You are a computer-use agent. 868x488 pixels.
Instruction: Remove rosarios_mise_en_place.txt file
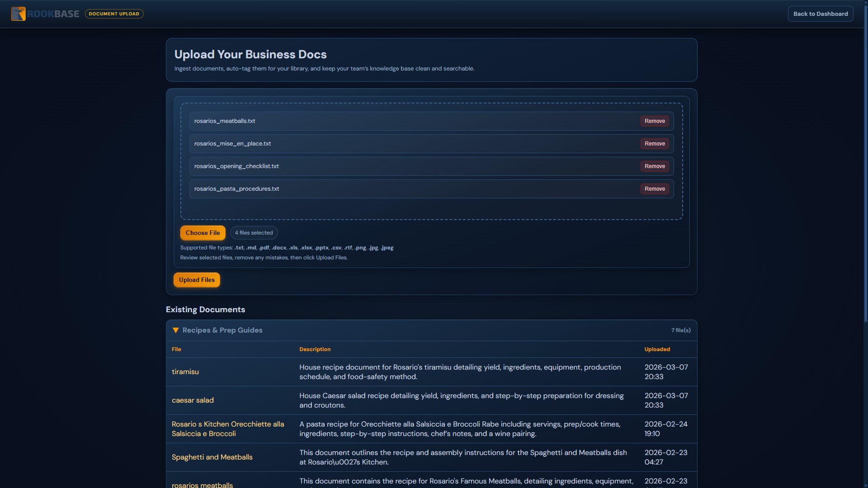(654, 144)
